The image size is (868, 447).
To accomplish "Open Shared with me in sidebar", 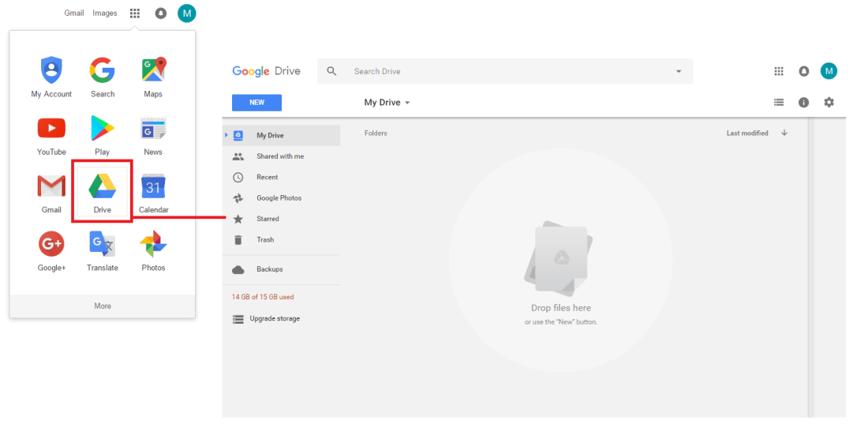I will coord(282,156).
